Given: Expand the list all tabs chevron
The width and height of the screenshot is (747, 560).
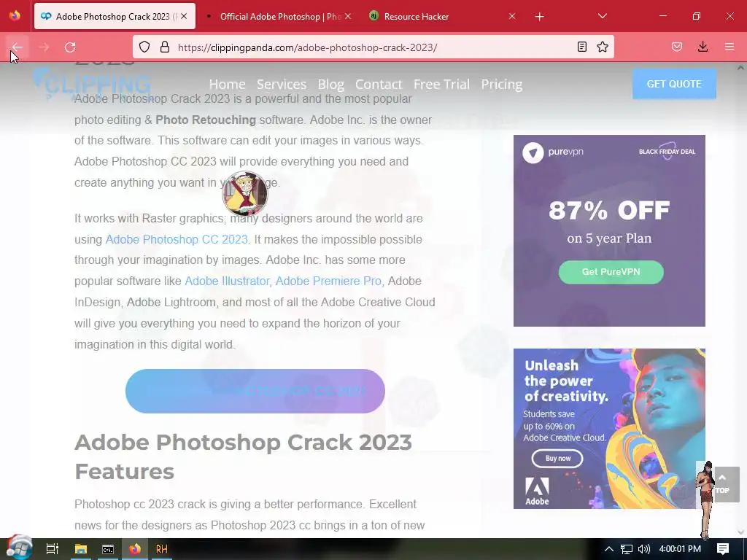Looking at the screenshot, I should point(602,16).
